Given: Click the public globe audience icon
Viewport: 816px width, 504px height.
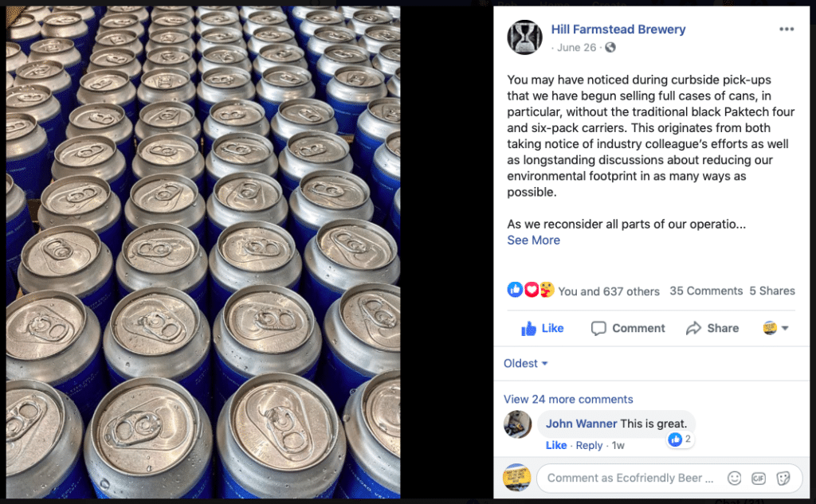Looking at the screenshot, I should coord(610,47).
